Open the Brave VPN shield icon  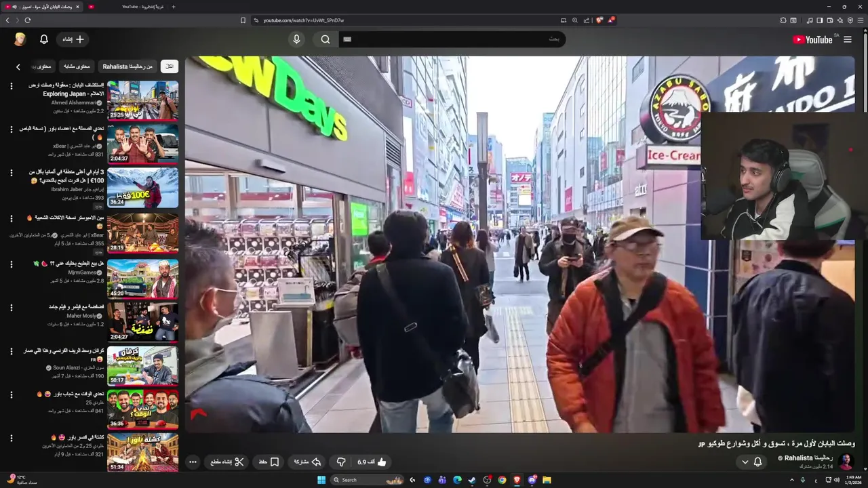click(850, 20)
